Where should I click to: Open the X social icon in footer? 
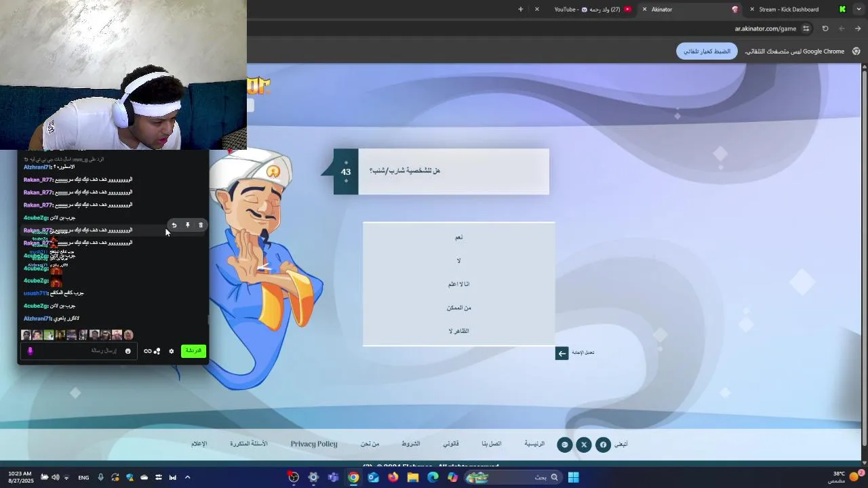[584, 445]
